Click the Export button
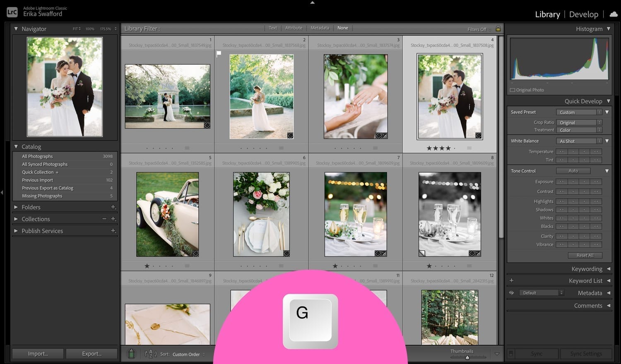 coord(91,354)
